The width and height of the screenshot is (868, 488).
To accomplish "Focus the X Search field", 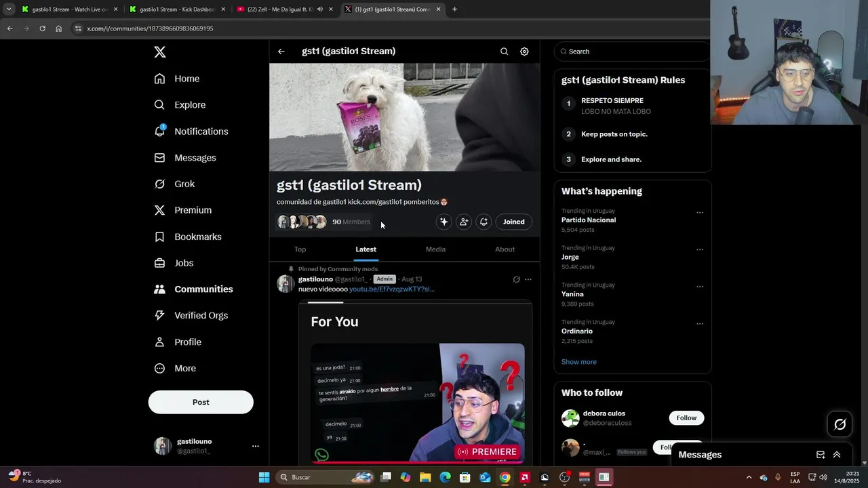I will click(x=632, y=52).
